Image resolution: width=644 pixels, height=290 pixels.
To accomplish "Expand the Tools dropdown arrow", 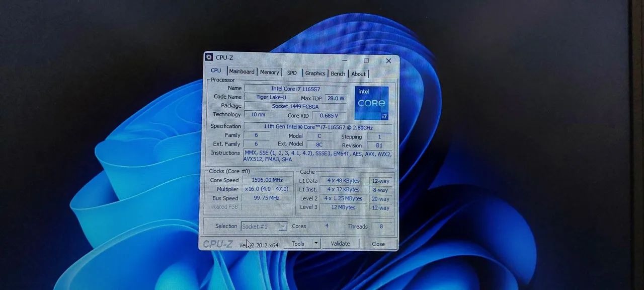I will point(316,243).
